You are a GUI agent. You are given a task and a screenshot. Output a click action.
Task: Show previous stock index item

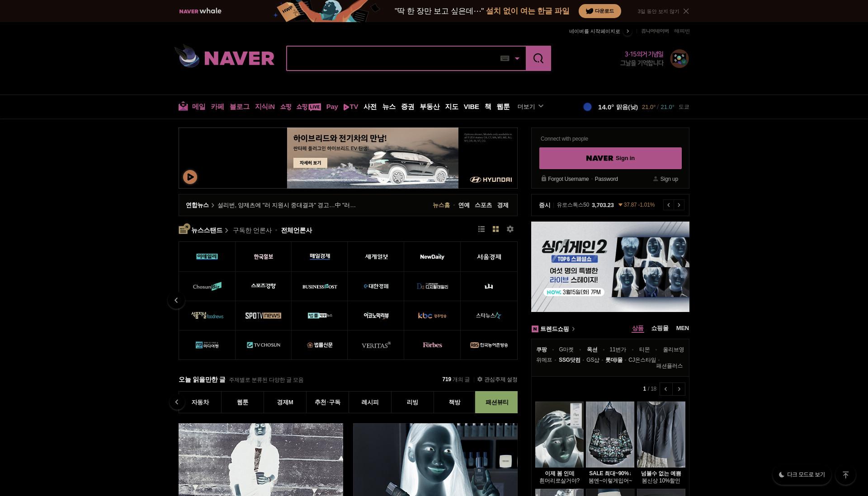(669, 205)
